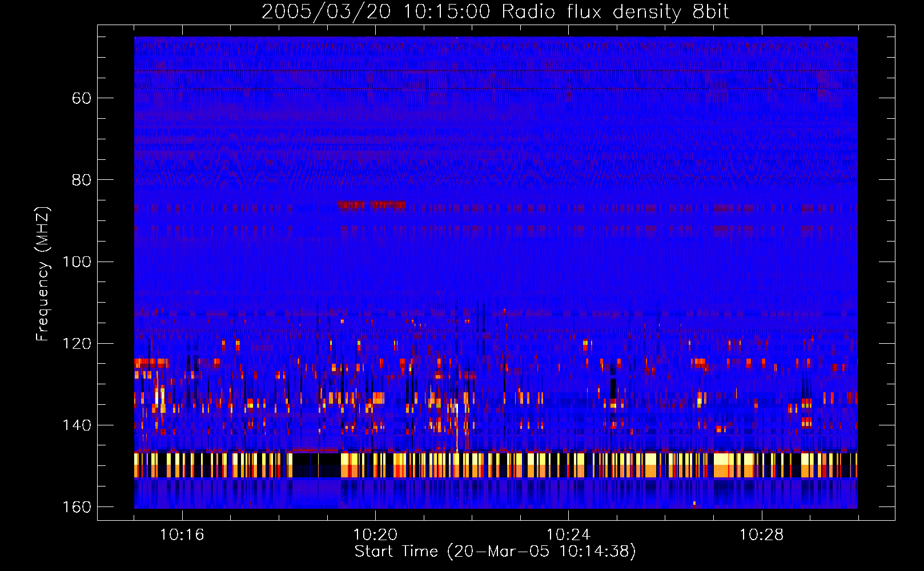
Task: Click the 80 MHz frequency label
Action: click(x=82, y=180)
